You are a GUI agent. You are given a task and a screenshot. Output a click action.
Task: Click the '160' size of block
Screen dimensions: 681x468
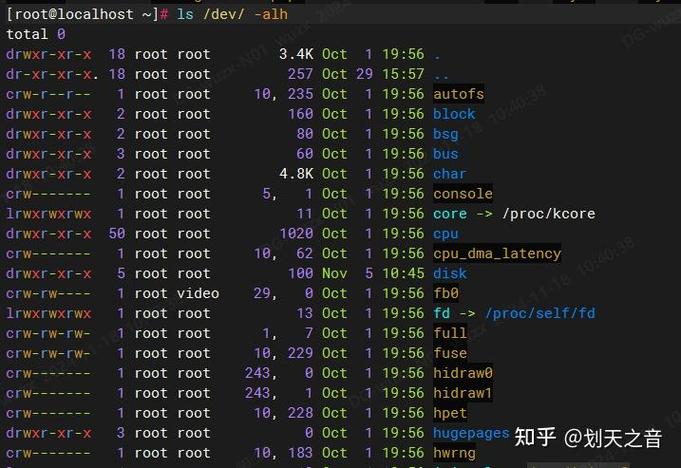[x=300, y=114]
